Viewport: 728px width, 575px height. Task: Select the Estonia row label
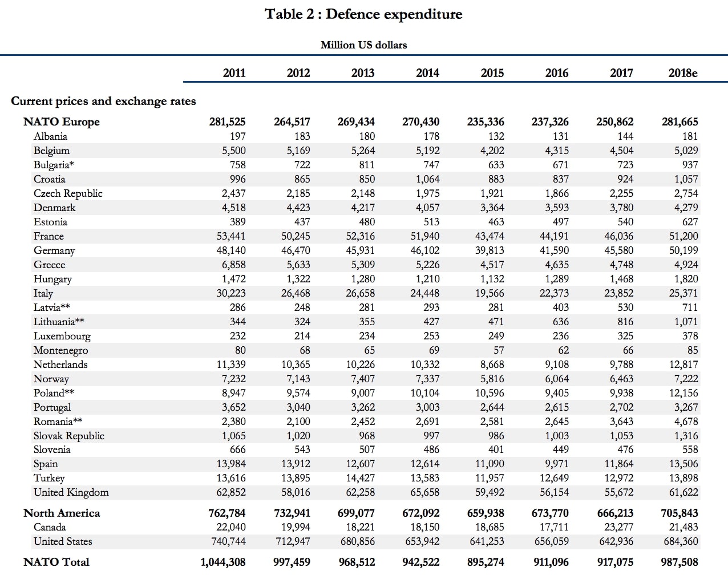(x=50, y=222)
